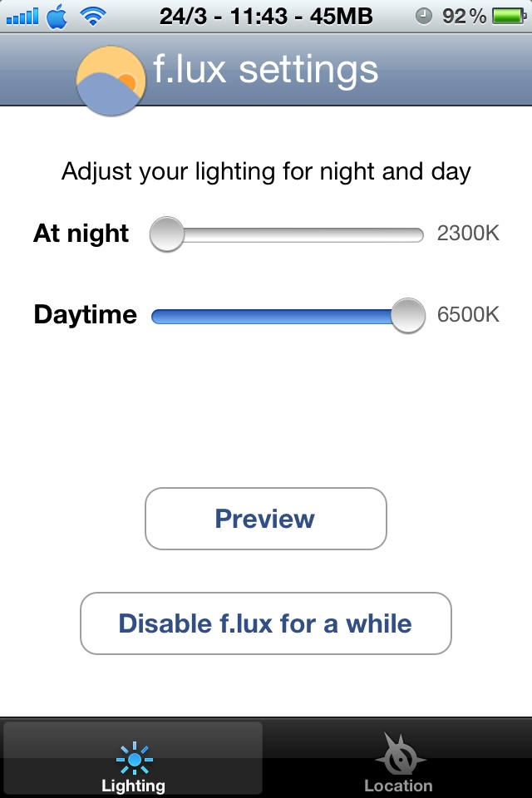
Task: Tap the f.lux settings title text
Action: 266,69
